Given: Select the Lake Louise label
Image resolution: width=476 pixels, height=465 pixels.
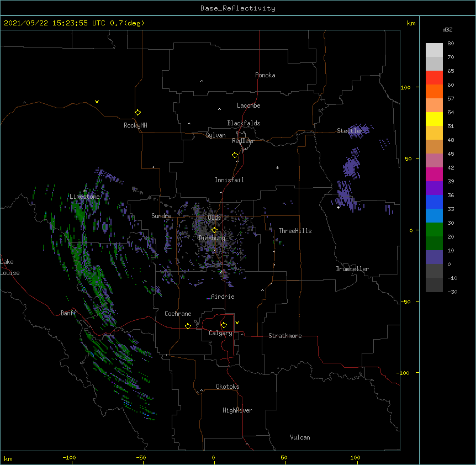Looking at the screenshot, I should (x=10, y=267).
